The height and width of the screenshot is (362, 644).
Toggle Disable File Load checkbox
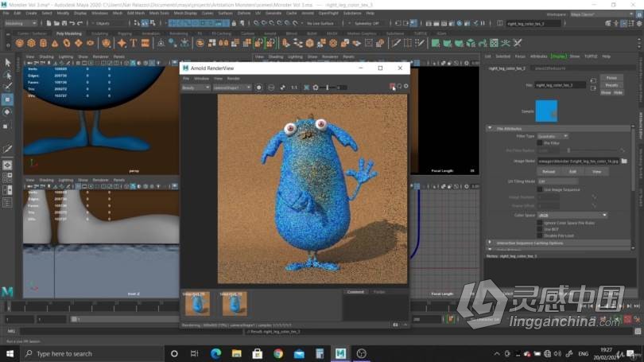point(540,235)
